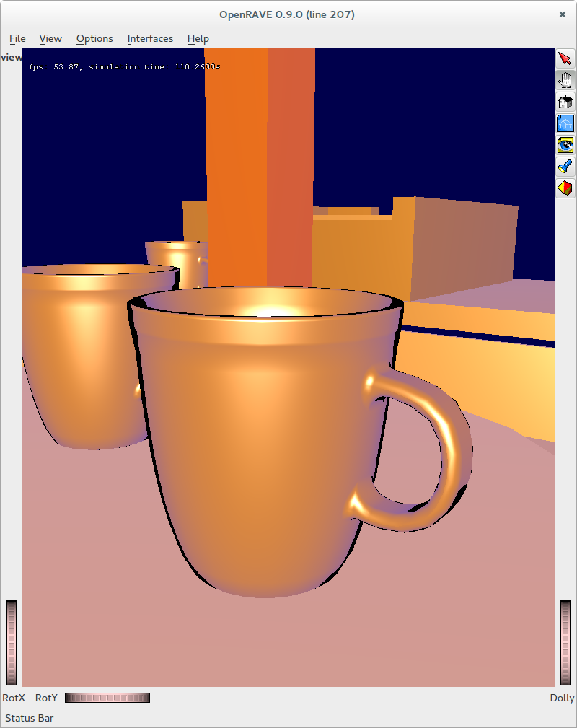Toggle camera projection with diamond icon
Image resolution: width=577 pixels, height=728 pixels.
[x=565, y=188]
